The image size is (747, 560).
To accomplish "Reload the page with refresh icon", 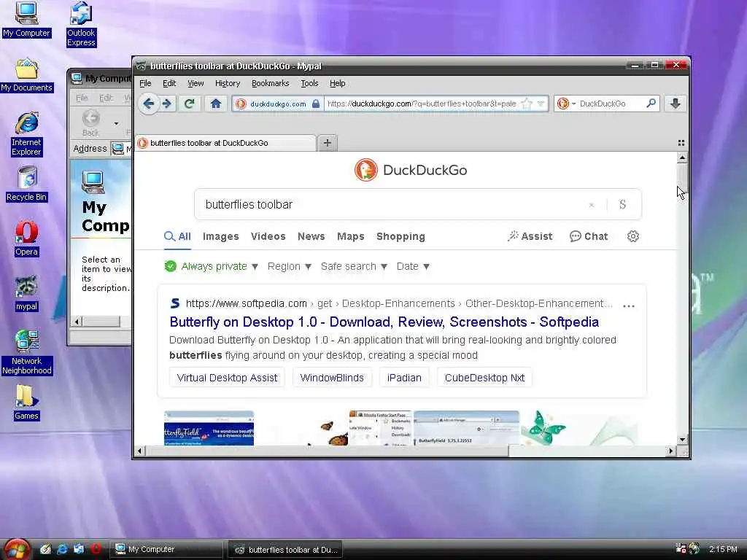I will tap(189, 104).
